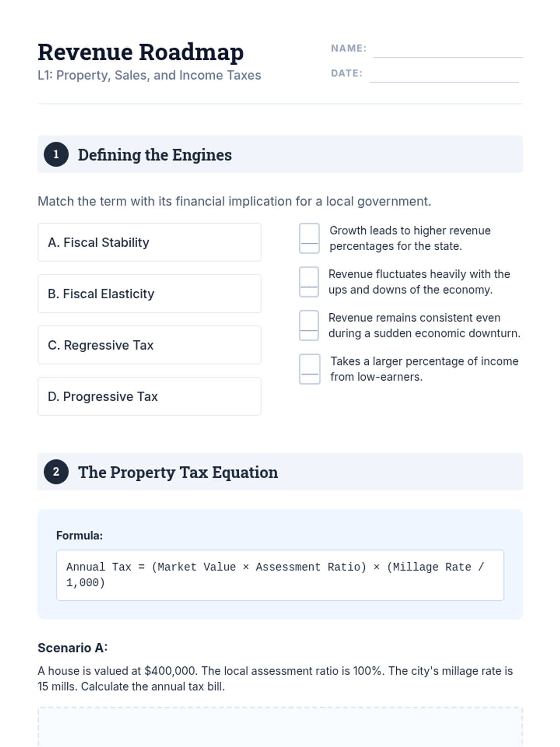560x747 pixels.
Task: Click the C. Regressive Tax term card
Action: (149, 345)
